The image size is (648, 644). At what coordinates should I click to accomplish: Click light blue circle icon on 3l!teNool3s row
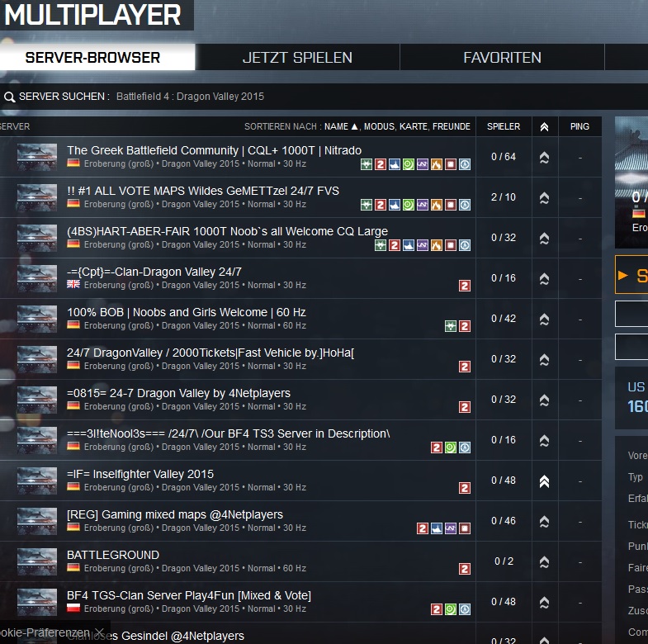point(465,447)
